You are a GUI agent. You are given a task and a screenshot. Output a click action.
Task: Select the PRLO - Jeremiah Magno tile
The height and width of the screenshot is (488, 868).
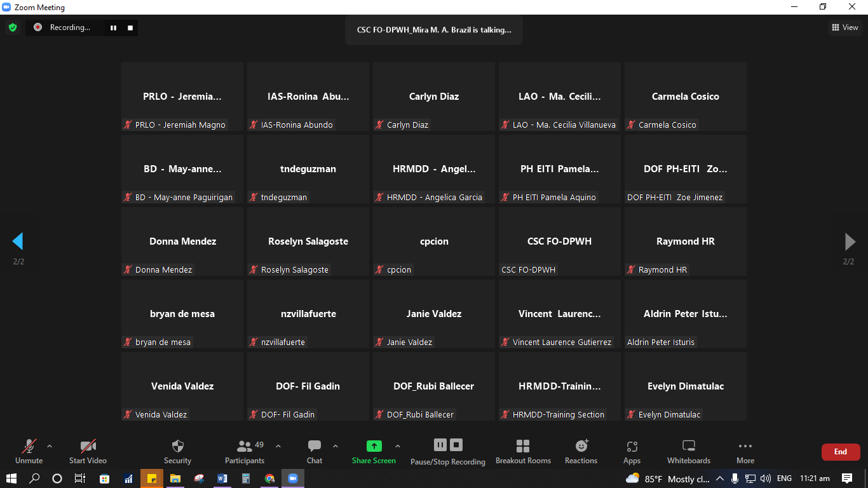[182, 97]
